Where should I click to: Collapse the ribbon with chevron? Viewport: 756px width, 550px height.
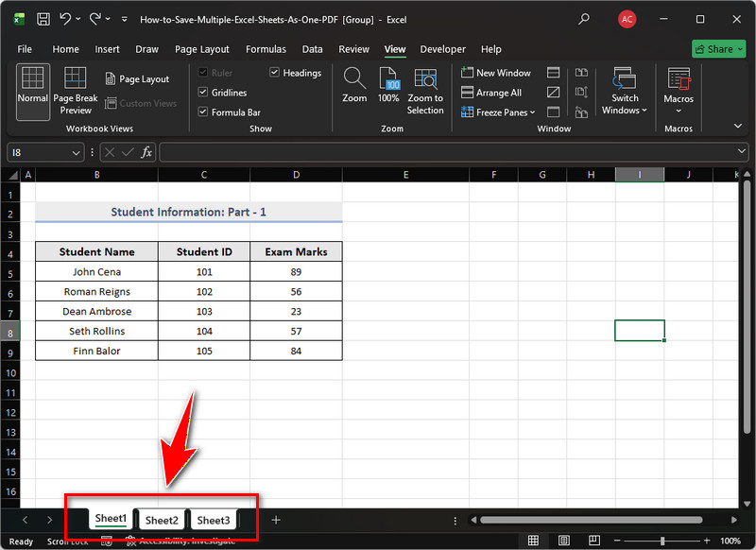click(x=738, y=126)
